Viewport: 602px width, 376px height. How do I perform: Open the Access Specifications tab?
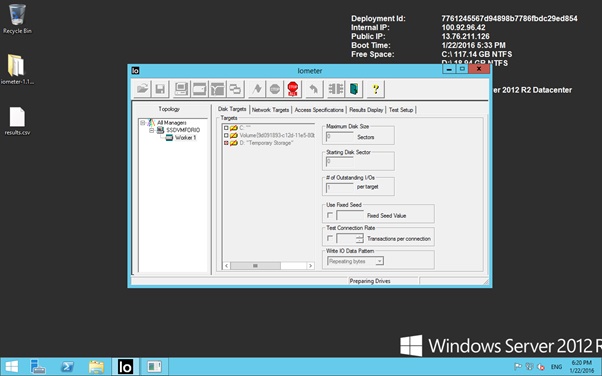319,110
